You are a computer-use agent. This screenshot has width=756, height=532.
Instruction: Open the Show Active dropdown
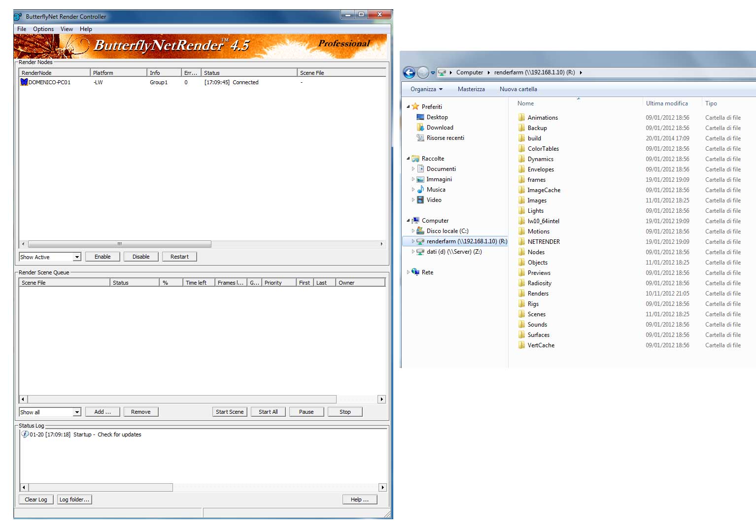tap(77, 257)
